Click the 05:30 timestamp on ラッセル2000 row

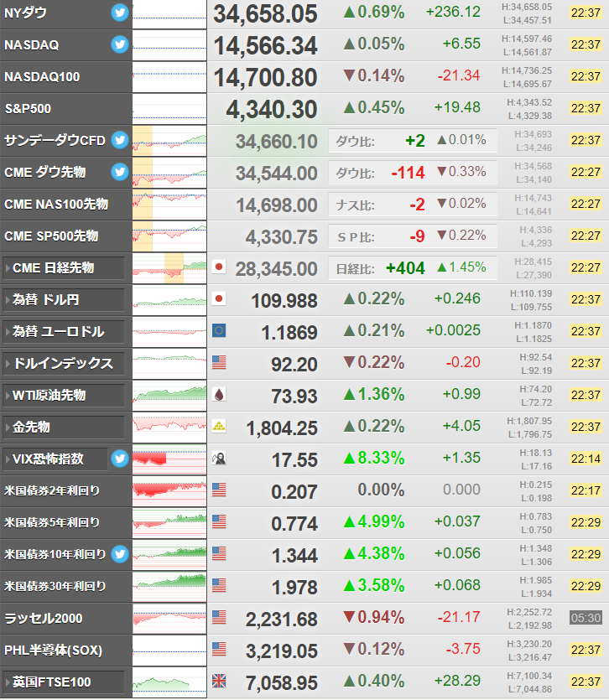[x=586, y=618]
